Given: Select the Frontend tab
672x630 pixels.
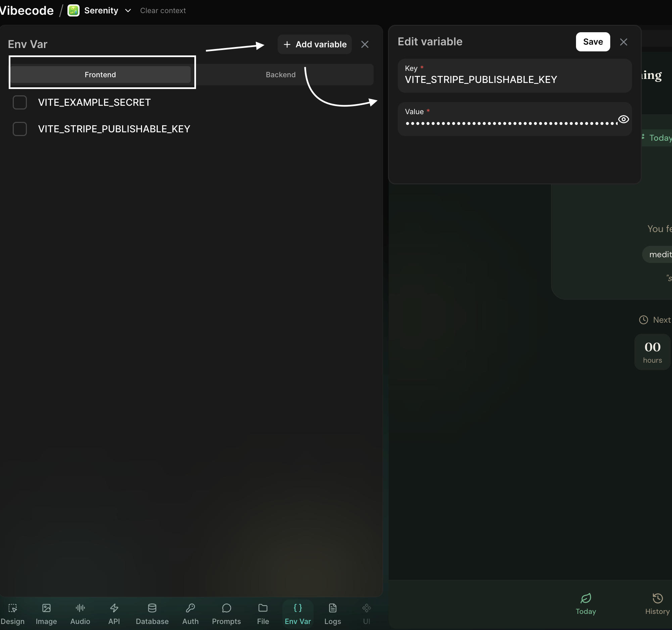Looking at the screenshot, I should (100, 75).
